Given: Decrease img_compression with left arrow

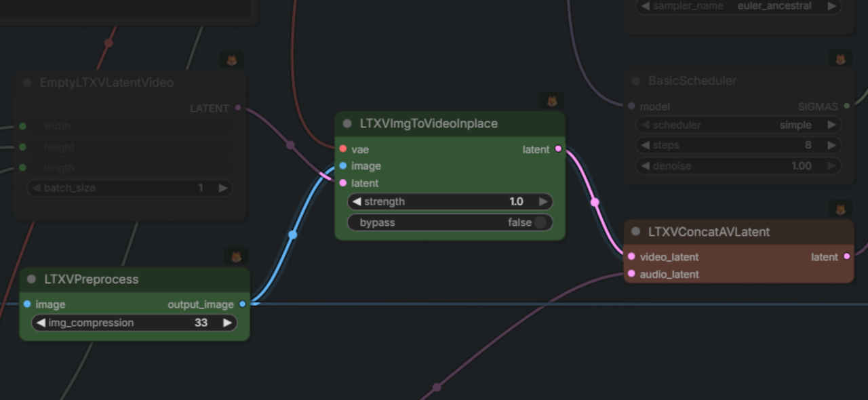Looking at the screenshot, I should [x=41, y=323].
